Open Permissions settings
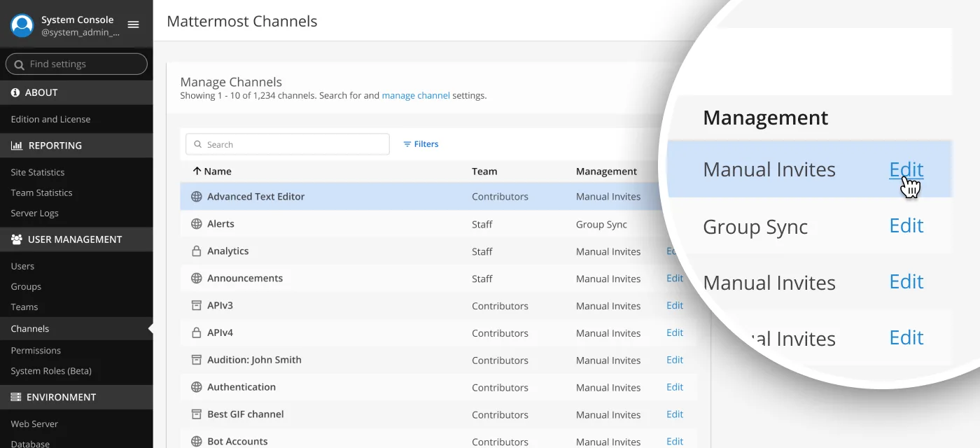This screenshot has width=980, height=448. point(36,350)
